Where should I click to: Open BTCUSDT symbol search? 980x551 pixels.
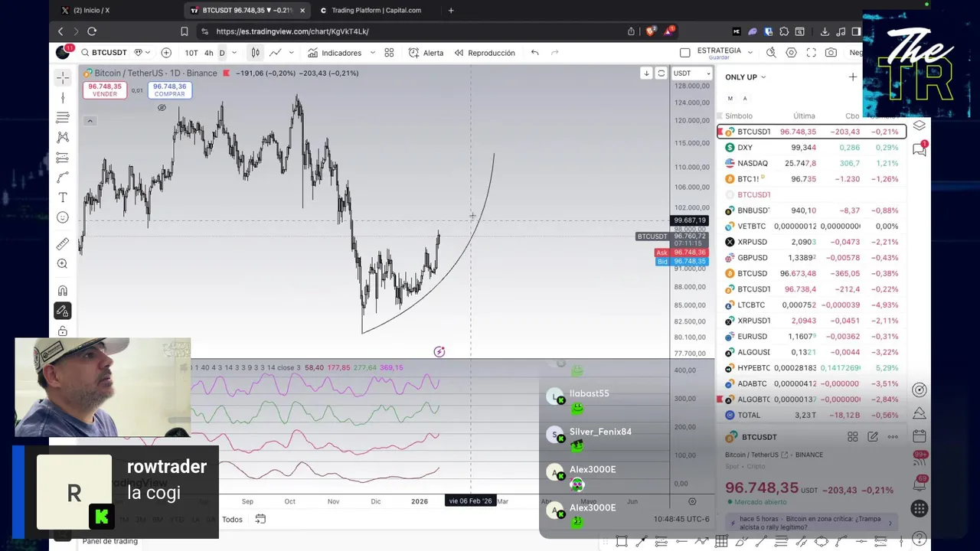103,53
